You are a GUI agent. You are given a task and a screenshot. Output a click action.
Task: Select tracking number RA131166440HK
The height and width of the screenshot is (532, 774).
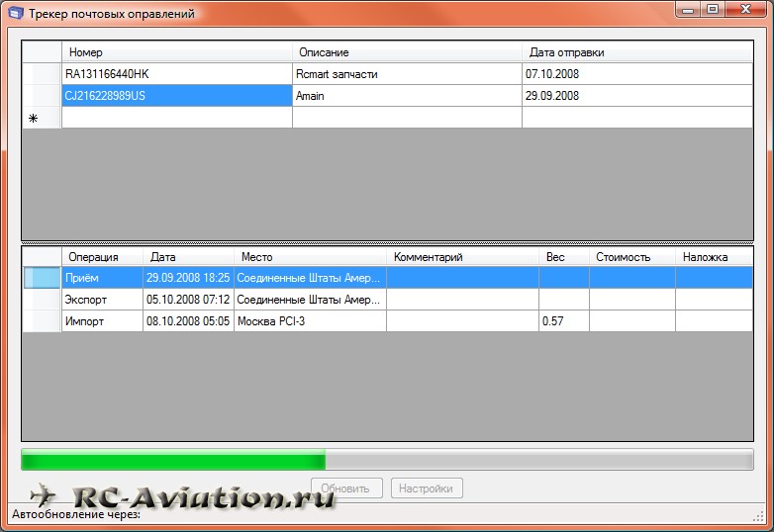(176, 74)
